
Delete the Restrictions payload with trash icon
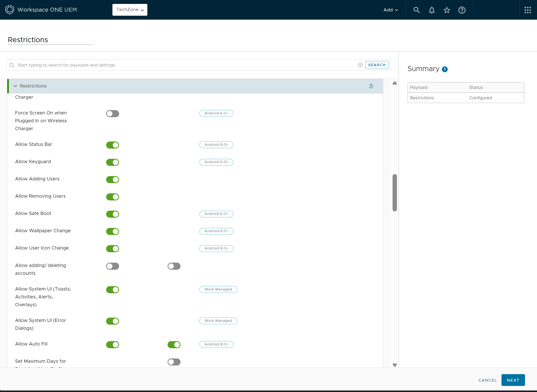pyautogui.click(x=371, y=86)
